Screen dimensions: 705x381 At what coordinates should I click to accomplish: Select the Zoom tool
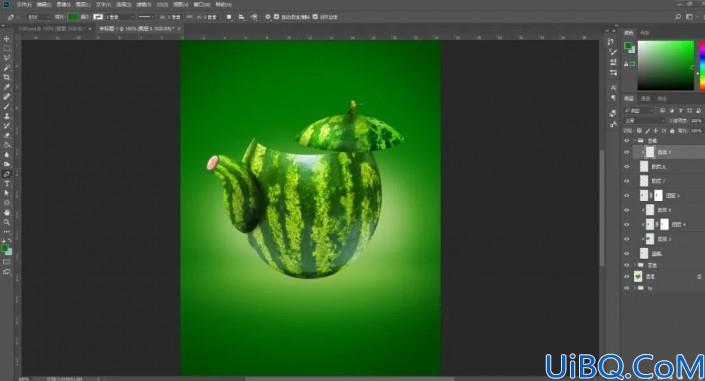point(6,222)
